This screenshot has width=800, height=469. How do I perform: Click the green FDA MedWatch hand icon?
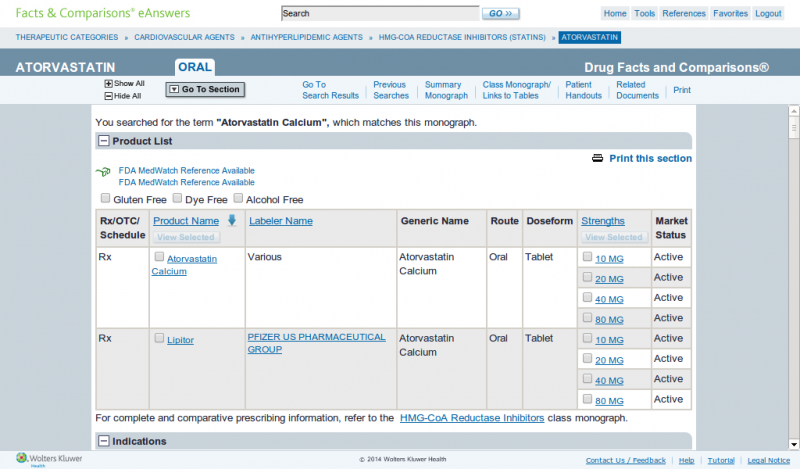point(103,172)
